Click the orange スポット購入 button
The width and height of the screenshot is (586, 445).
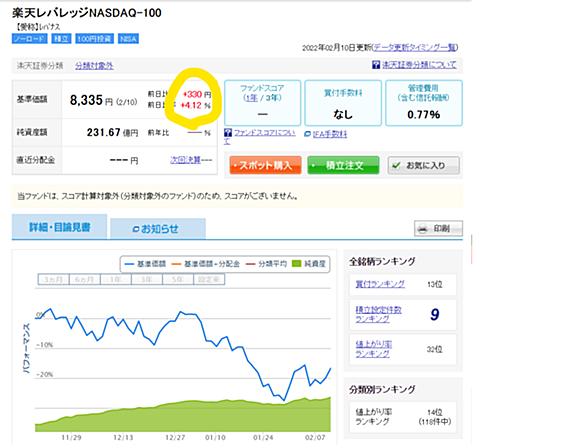tap(265, 165)
